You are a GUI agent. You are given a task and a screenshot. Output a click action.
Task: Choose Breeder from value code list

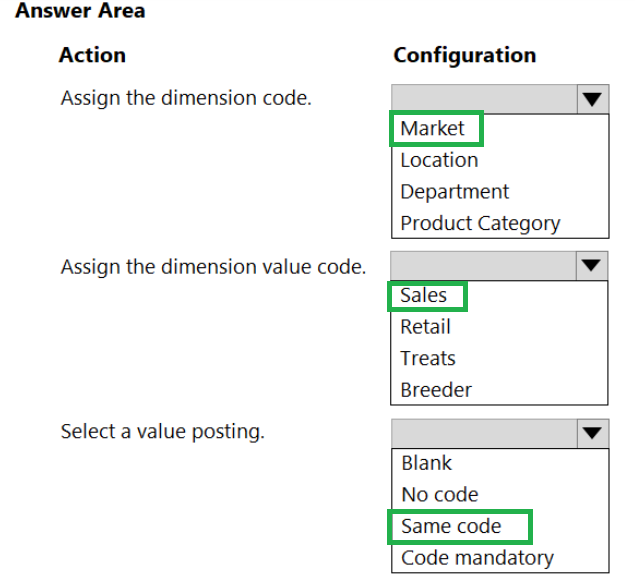click(x=436, y=390)
